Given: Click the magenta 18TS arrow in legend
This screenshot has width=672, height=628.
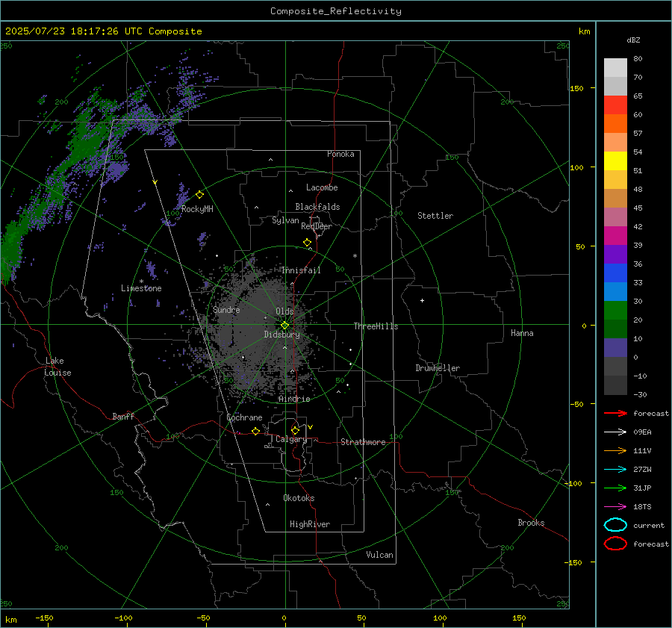Looking at the screenshot, I should 615,507.
